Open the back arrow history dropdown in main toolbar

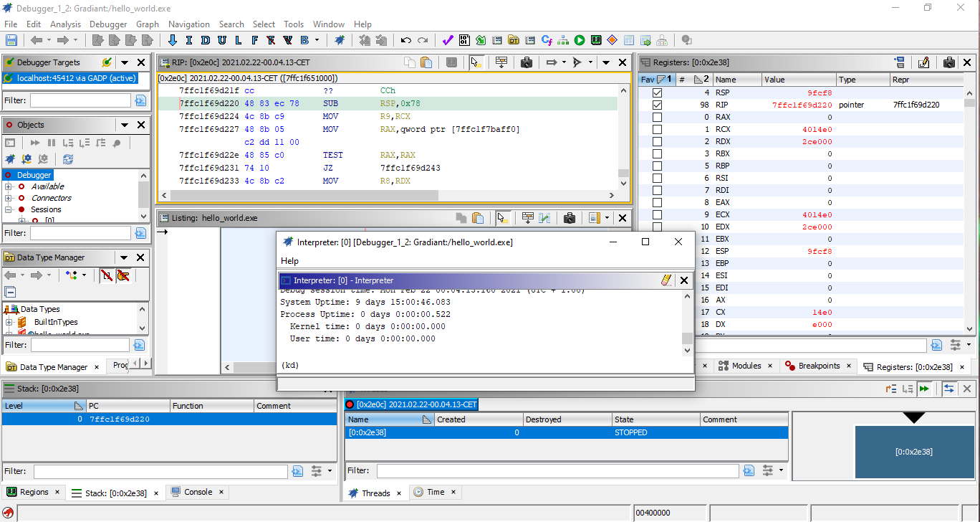[49, 40]
